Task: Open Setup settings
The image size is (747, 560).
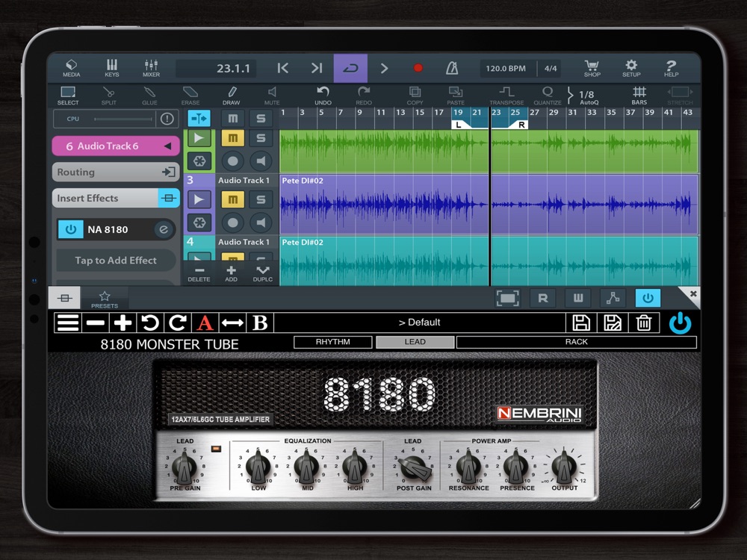Action: [x=631, y=68]
